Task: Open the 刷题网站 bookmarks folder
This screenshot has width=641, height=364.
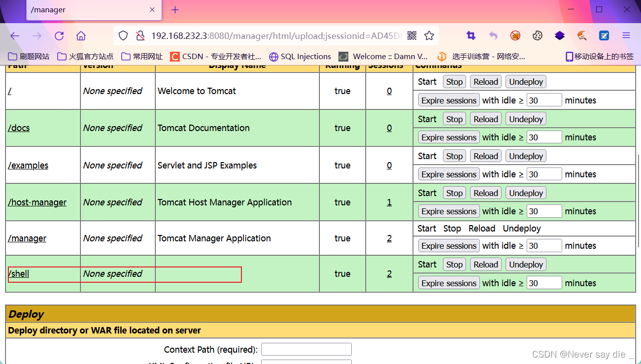Action: [29, 57]
